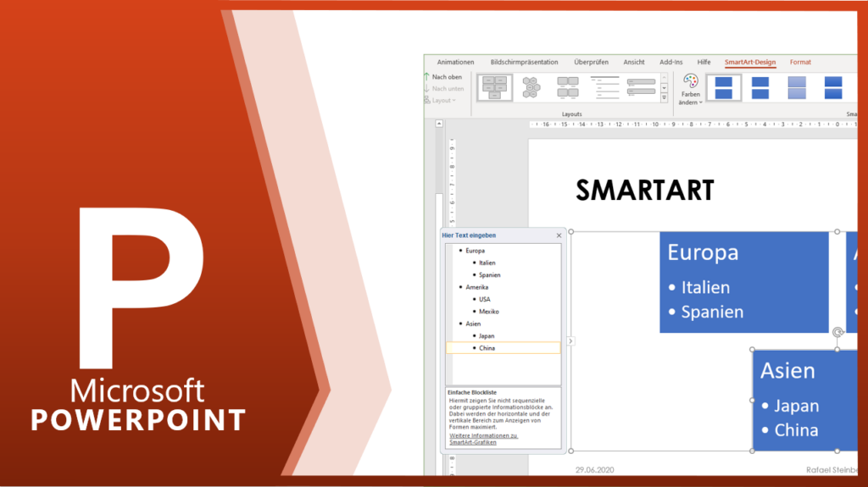868x487 pixels.
Task: Choose the picture caption list layout
Action: pyautogui.click(x=567, y=87)
